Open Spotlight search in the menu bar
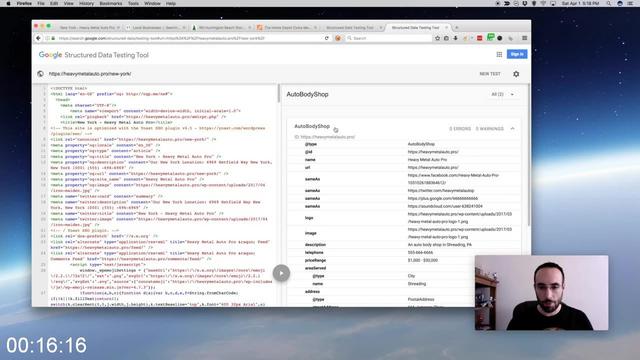This screenshot has height=360, width=640. click(x=609, y=3)
